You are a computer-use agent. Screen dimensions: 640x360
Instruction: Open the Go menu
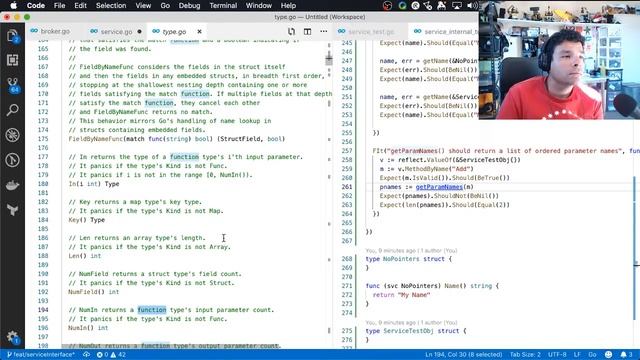point(165,5)
